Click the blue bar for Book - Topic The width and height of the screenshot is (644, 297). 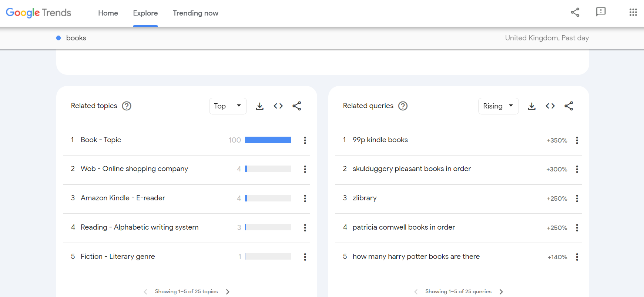tap(268, 140)
